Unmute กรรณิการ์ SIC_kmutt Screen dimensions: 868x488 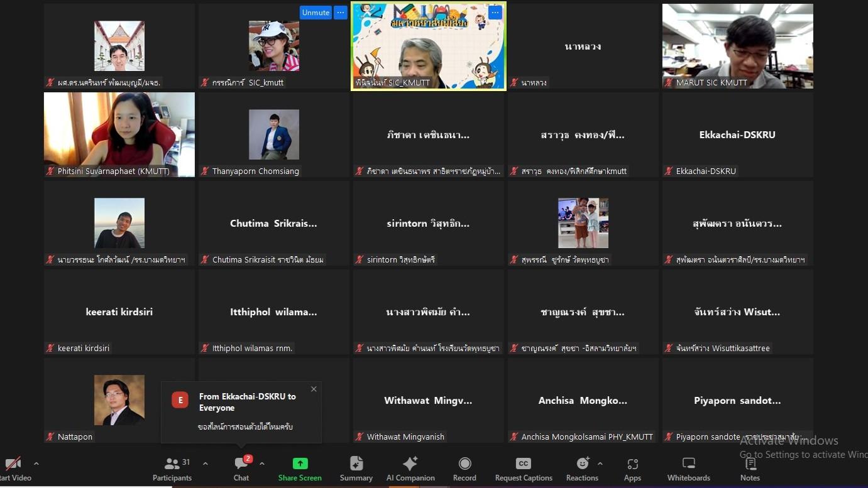316,13
